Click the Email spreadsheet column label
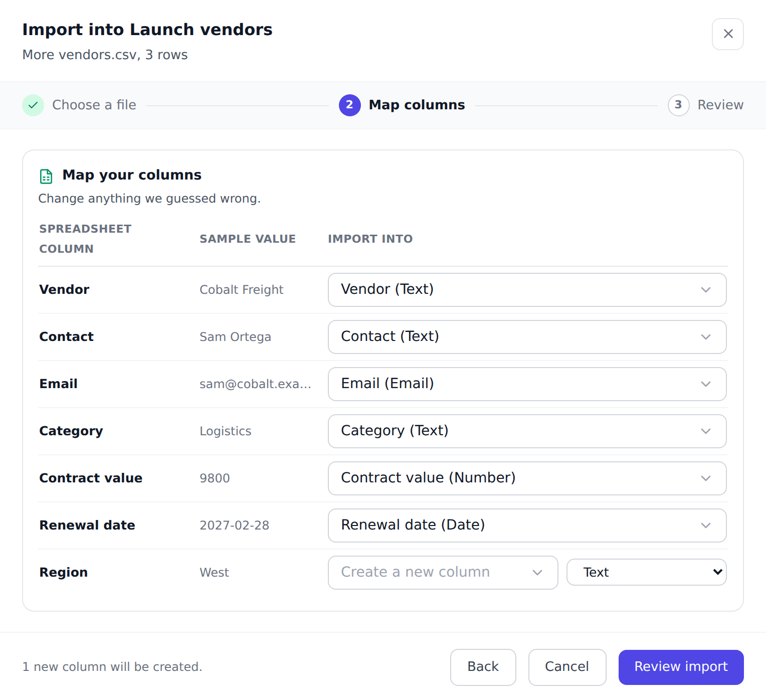The image size is (766, 700). 59,384
